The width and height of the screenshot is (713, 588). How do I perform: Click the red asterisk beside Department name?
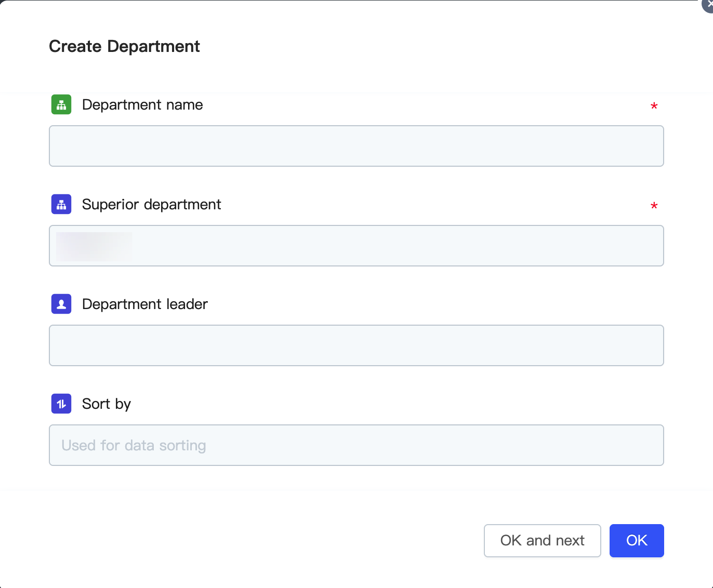pyautogui.click(x=654, y=106)
